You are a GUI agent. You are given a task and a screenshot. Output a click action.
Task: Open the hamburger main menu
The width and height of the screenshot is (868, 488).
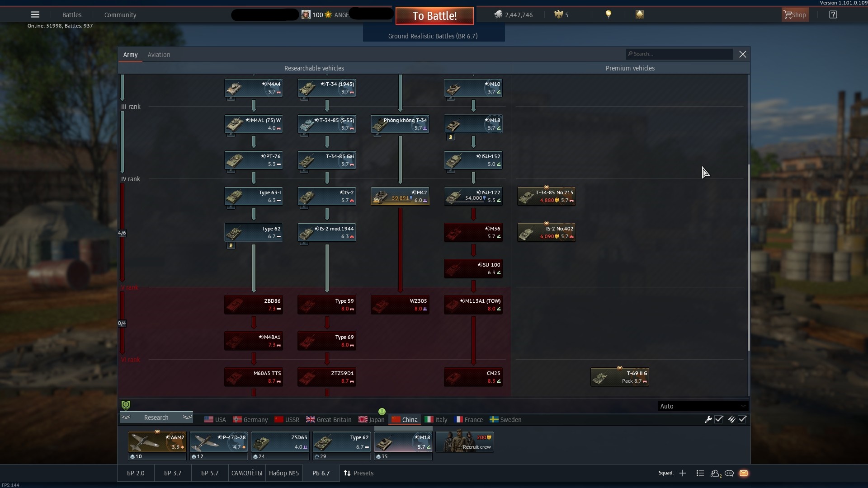click(35, 14)
